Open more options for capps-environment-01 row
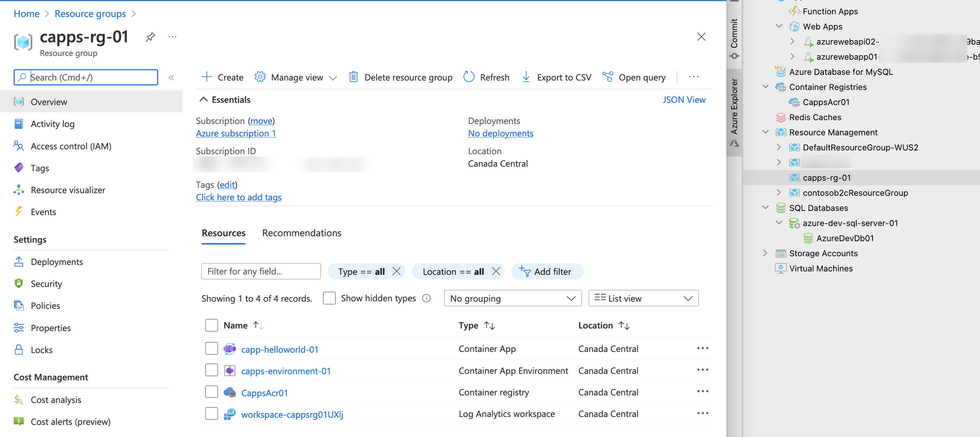 (702, 370)
